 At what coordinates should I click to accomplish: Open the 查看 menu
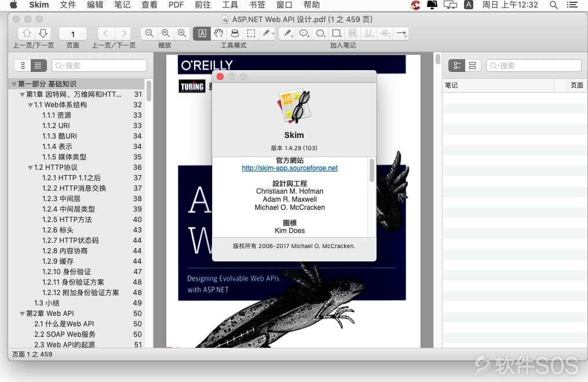[149, 5]
